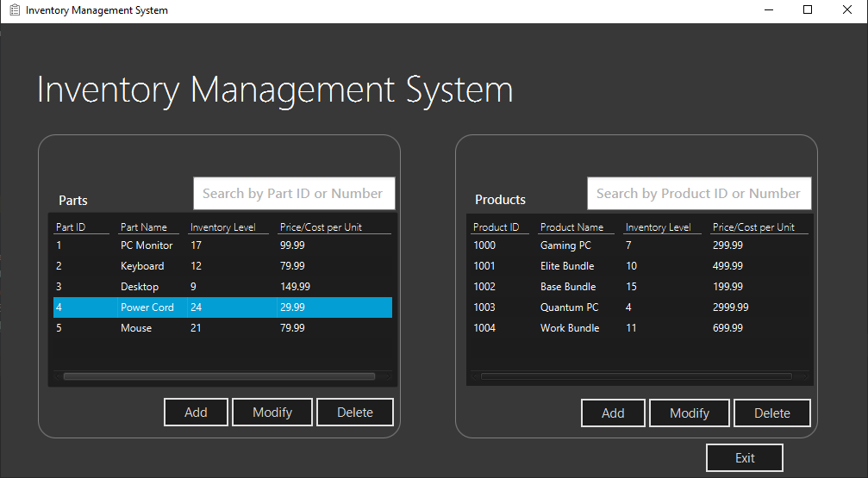Focus the Search by Part ID field
The image size is (868, 478).
point(294,194)
